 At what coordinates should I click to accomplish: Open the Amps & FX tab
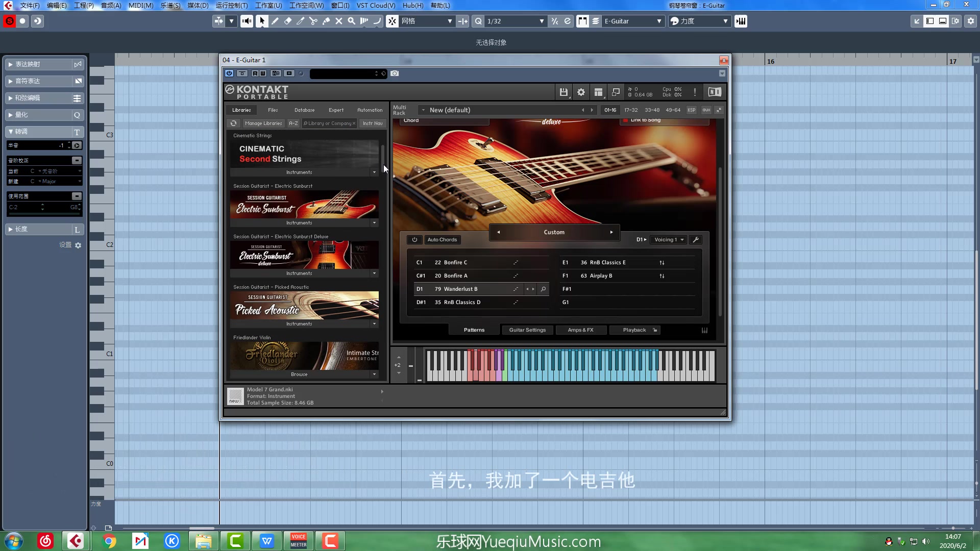click(x=581, y=330)
